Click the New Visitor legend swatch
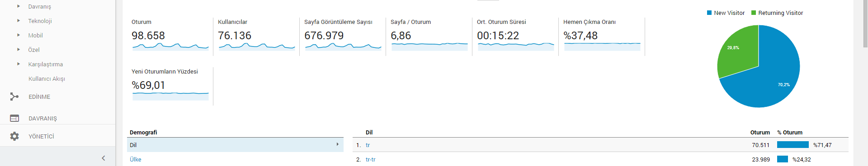868x166 pixels. (x=709, y=13)
